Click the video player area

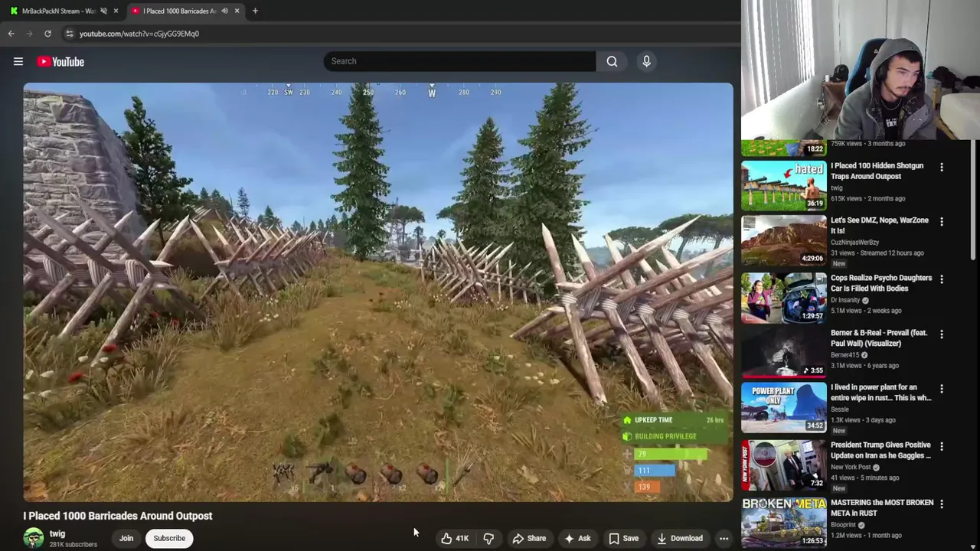click(378, 292)
